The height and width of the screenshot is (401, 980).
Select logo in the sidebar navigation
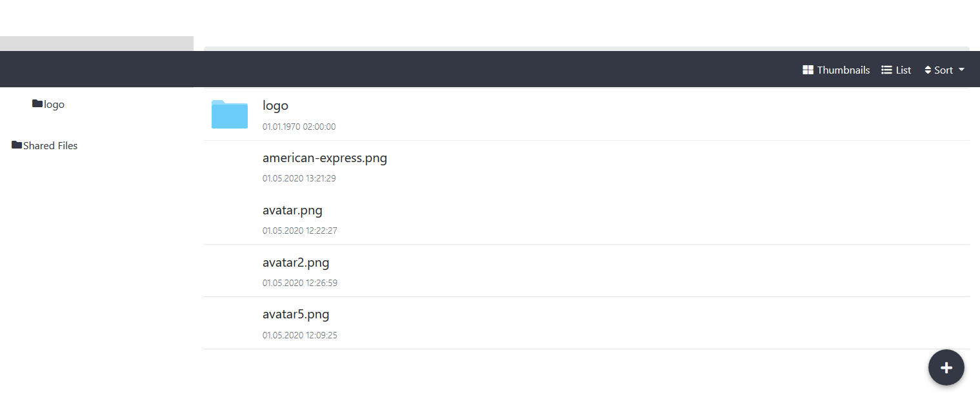click(x=54, y=103)
